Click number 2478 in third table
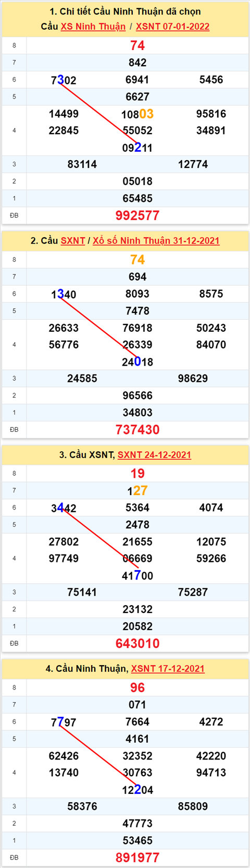Viewport: 250px width, 868px height. (137, 525)
